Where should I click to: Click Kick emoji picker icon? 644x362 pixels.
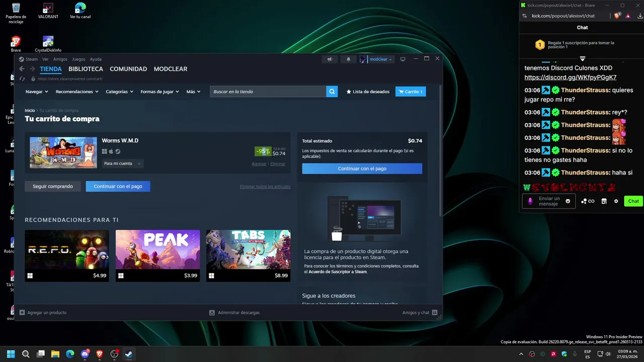click(x=568, y=201)
